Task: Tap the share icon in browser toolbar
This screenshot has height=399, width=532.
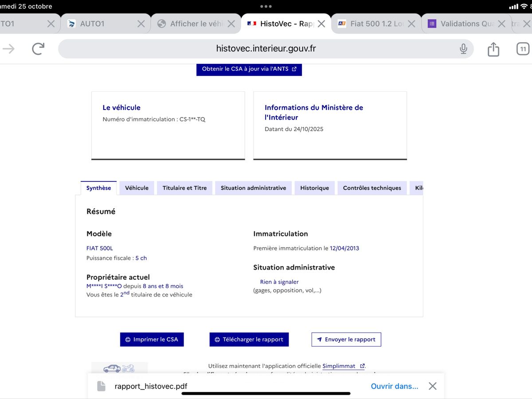Action: coord(493,49)
